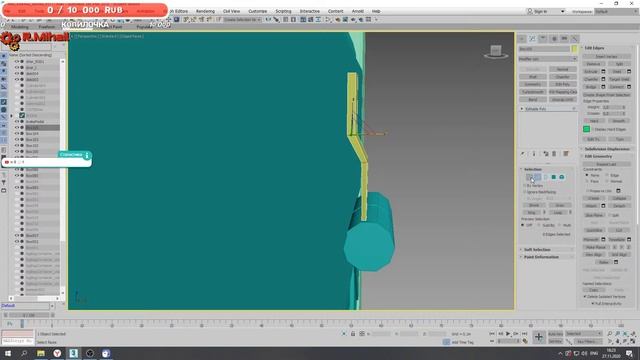Collapse the Edit Edges rollout
Viewport: 640px width, 360px height.
pyautogui.click(x=594, y=48)
